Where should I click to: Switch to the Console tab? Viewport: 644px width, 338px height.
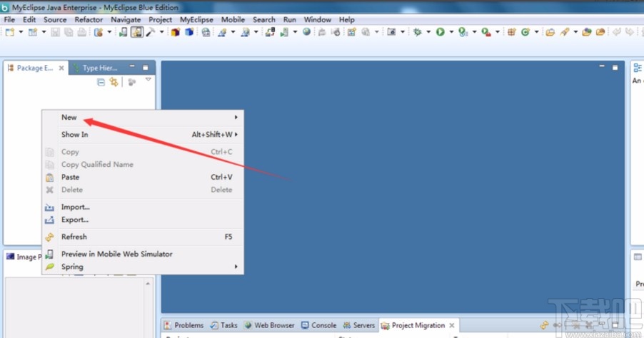pyautogui.click(x=318, y=325)
